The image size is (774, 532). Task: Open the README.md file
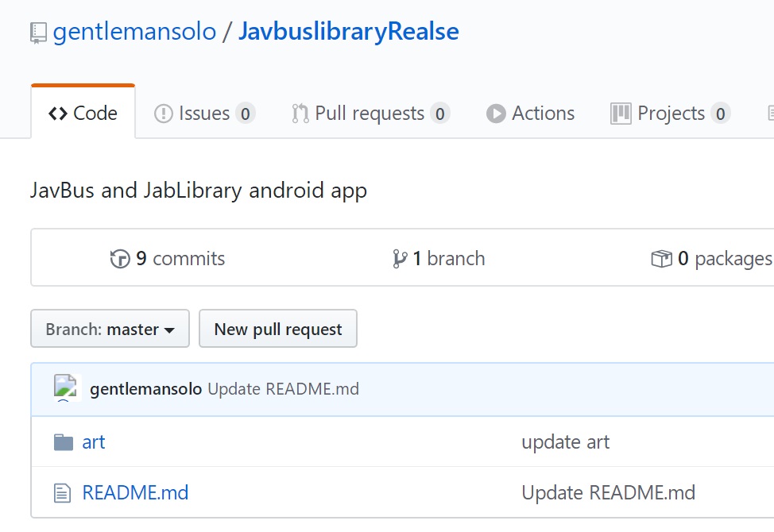[135, 493]
